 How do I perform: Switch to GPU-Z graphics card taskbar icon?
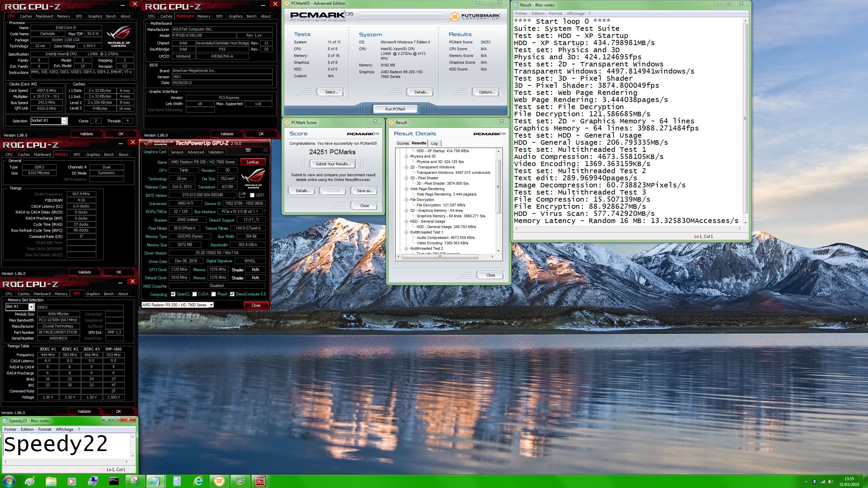coord(240,481)
